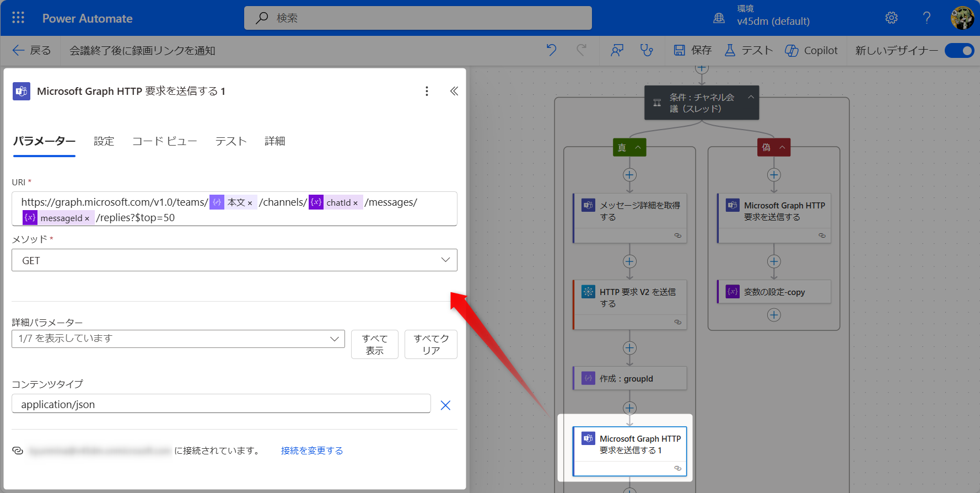The image size is (980, 493).
Task: Open the settings gear
Action: tap(891, 18)
